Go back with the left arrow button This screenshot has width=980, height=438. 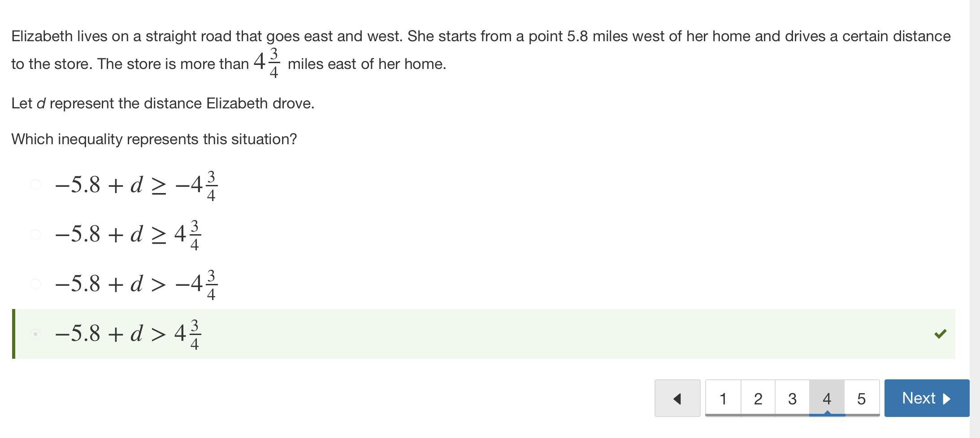[x=677, y=398]
